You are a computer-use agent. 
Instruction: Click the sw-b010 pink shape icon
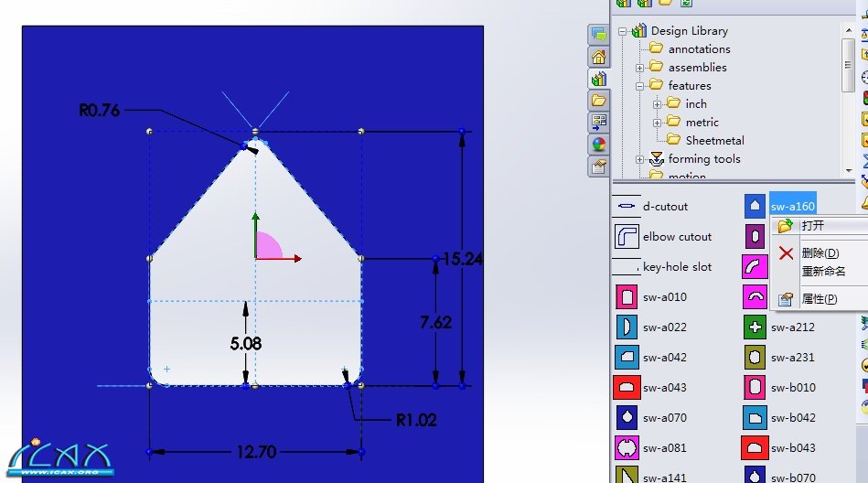pos(755,387)
